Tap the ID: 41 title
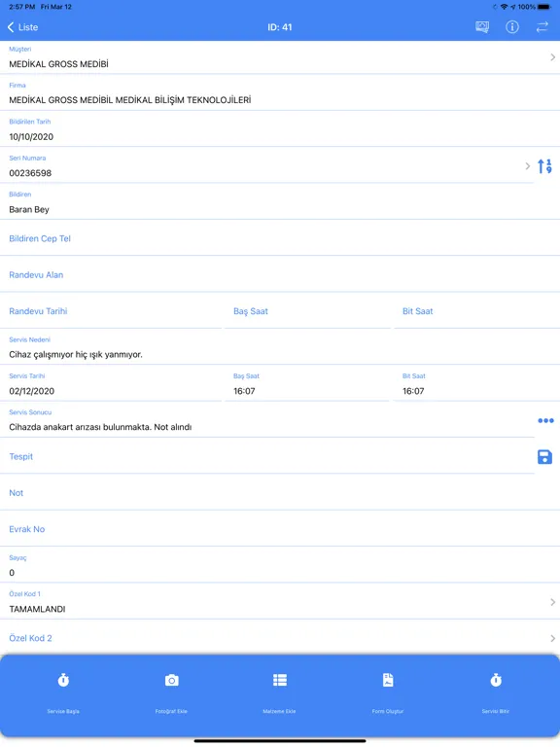 (280, 27)
